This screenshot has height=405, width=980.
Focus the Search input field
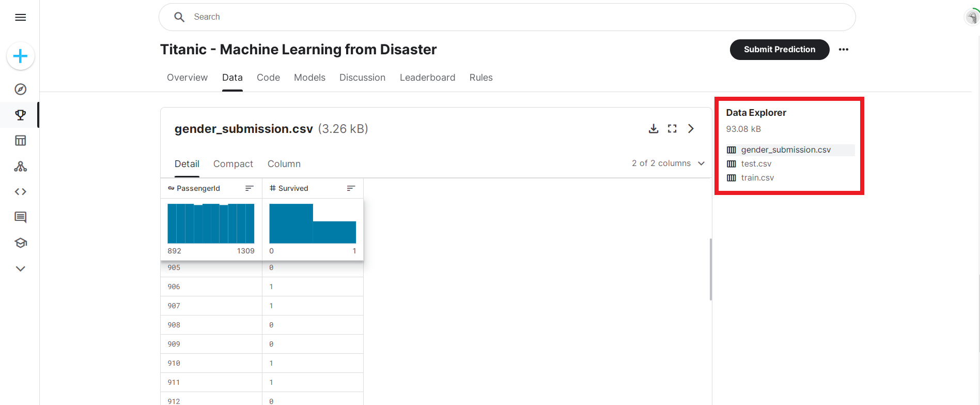click(507, 17)
